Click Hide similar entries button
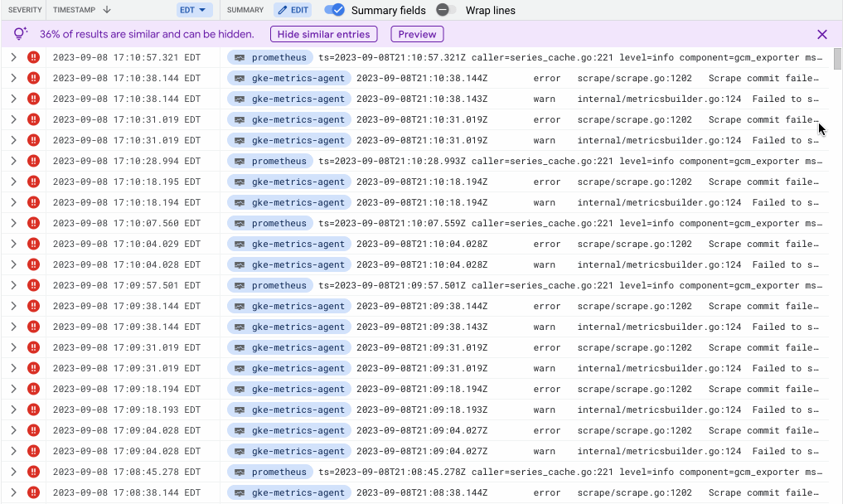Screen dimensions: 843x504 [x=323, y=35]
